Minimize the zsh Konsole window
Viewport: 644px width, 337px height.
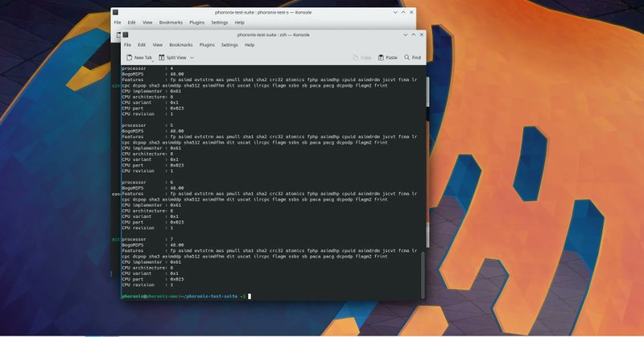tap(406, 35)
